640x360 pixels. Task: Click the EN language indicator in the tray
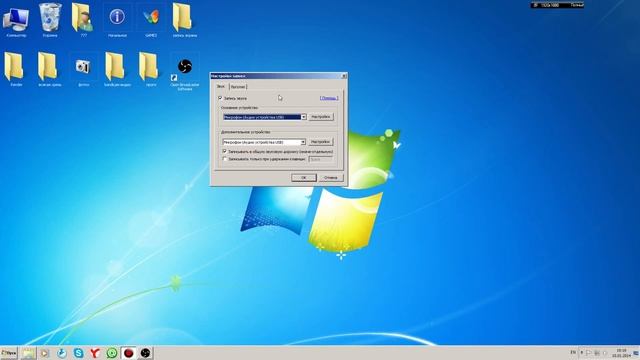[573, 352]
